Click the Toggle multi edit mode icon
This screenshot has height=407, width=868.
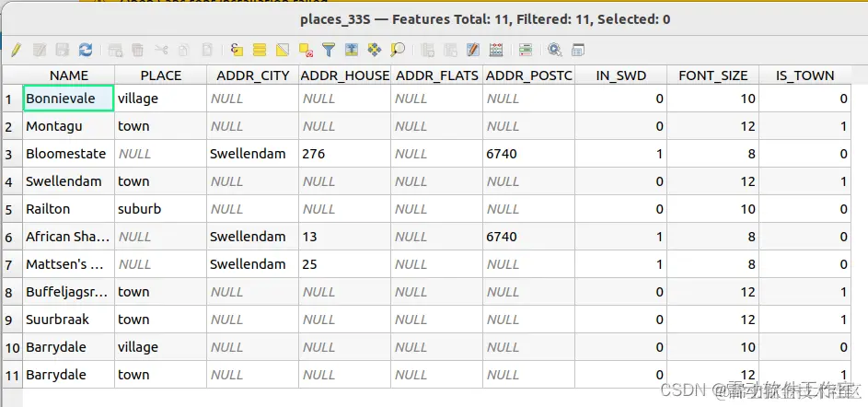click(40, 50)
